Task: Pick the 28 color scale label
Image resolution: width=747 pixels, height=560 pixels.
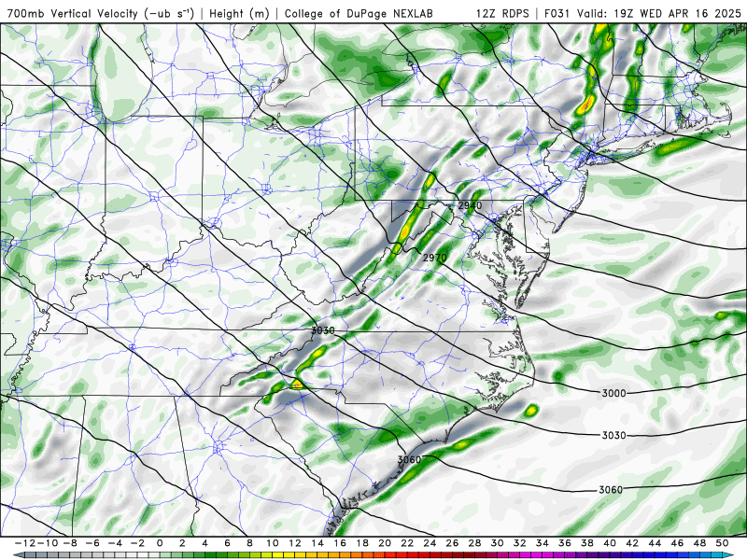Action: (474, 543)
